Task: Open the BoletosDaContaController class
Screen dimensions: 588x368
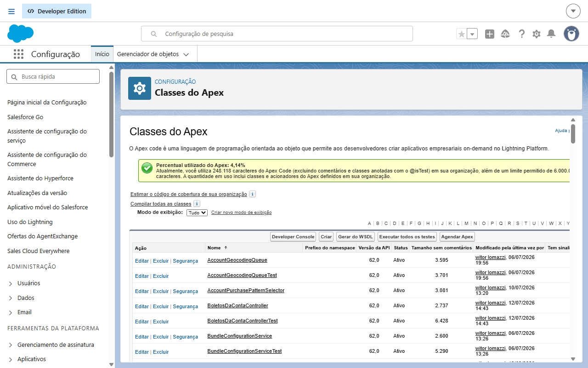Action: tap(238, 305)
